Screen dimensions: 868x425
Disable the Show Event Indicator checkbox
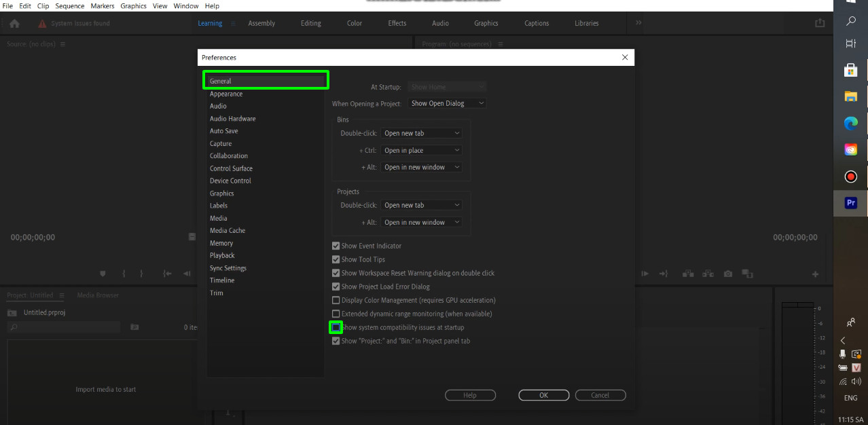tap(336, 246)
